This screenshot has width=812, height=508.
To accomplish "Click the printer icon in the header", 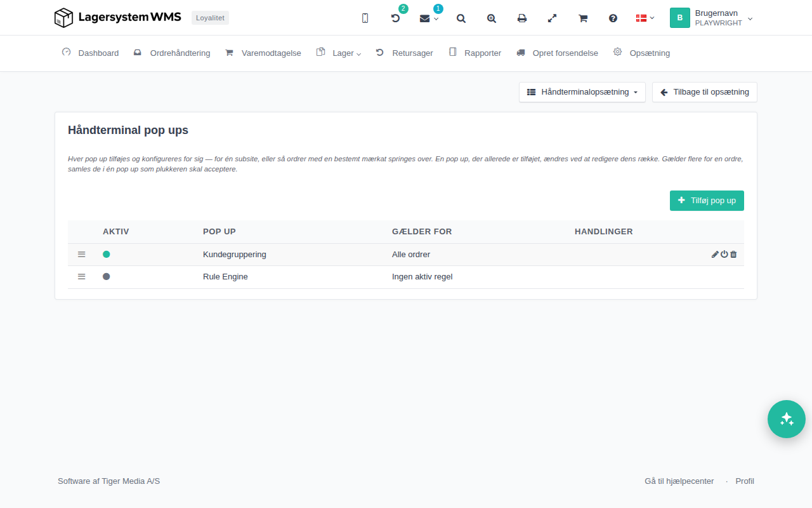I will tap(522, 18).
